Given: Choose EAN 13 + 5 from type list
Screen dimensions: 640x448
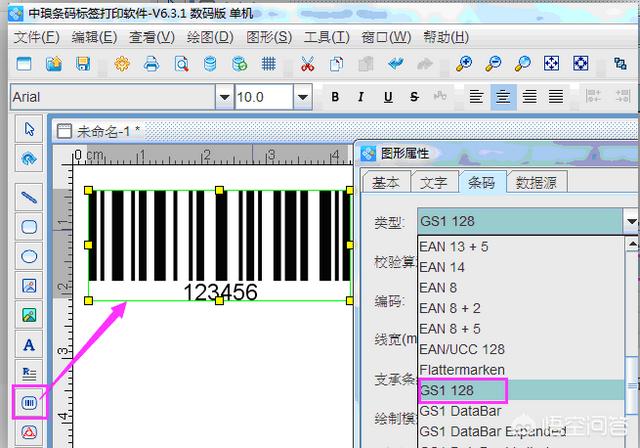Looking at the screenshot, I should click(x=521, y=246).
